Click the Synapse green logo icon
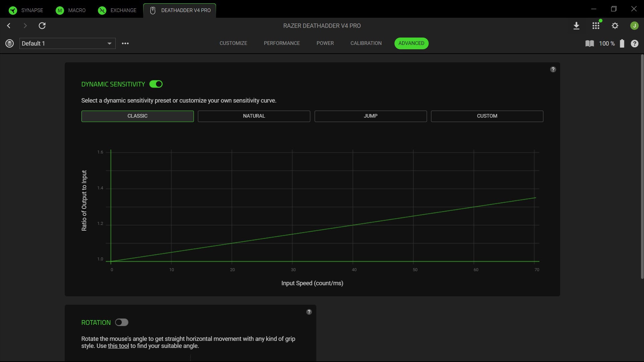The height and width of the screenshot is (362, 644). [13, 10]
